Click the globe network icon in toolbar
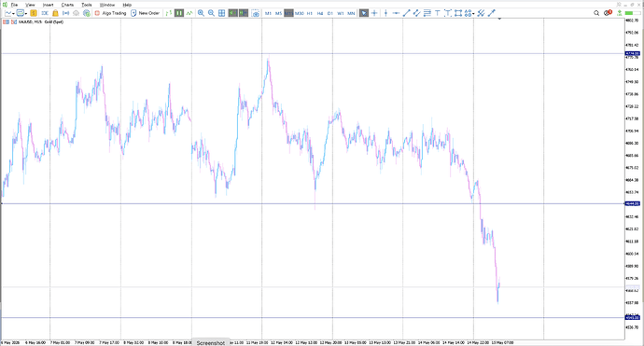644x346 pixels. pos(87,13)
